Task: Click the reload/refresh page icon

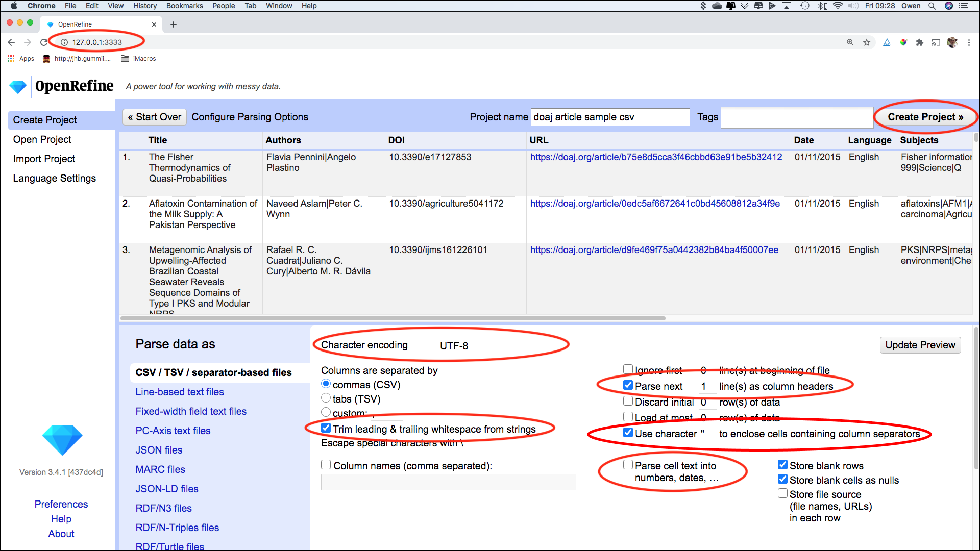Action: 44,42
